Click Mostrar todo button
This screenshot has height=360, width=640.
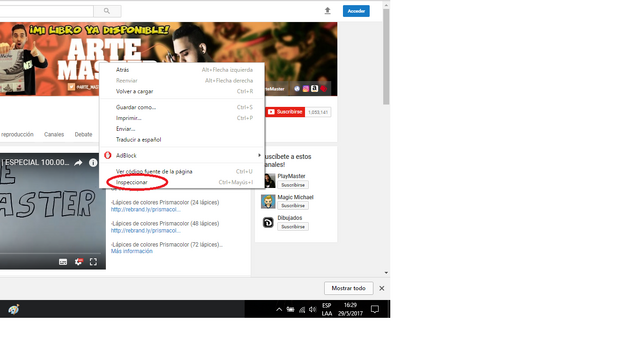click(x=349, y=288)
